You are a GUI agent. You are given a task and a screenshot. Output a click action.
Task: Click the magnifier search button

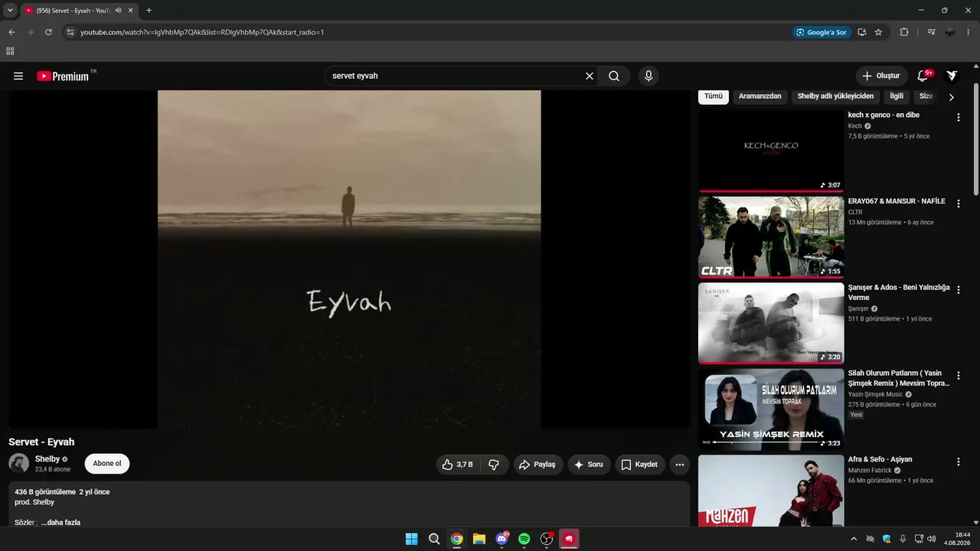coord(614,76)
